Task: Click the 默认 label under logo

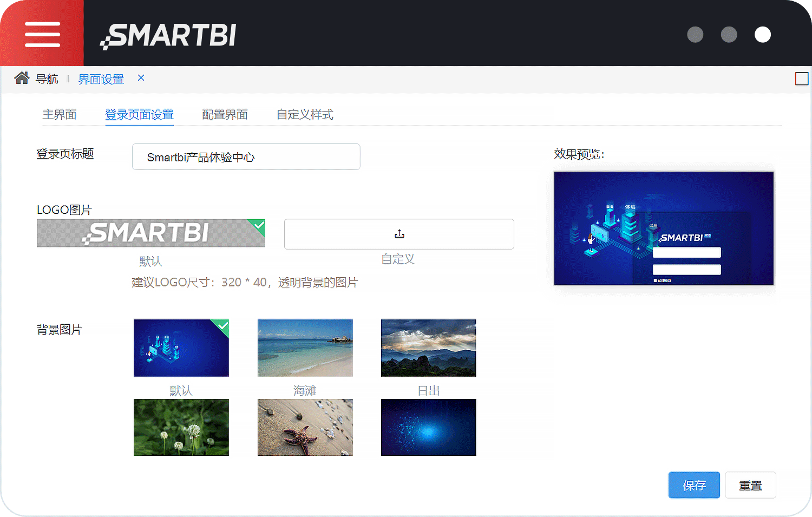Action: tap(150, 261)
